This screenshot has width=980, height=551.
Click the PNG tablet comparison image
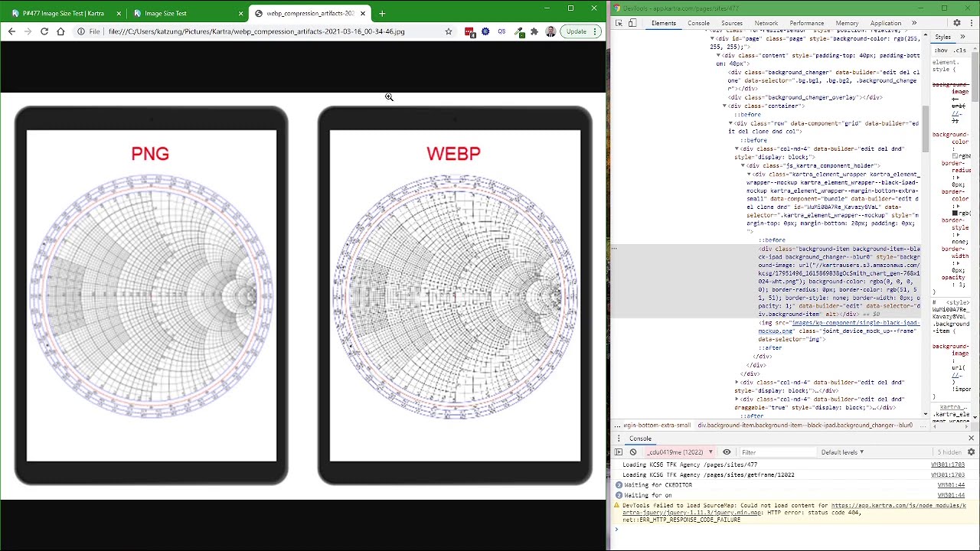tap(151, 295)
